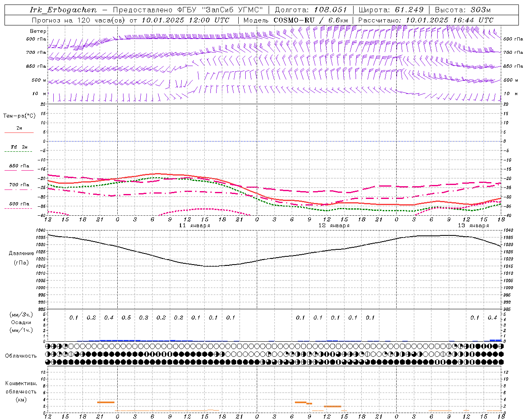Click the "Высота: 303м" header value
The height and width of the screenshot is (420, 525).
pyautogui.click(x=463, y=10)
